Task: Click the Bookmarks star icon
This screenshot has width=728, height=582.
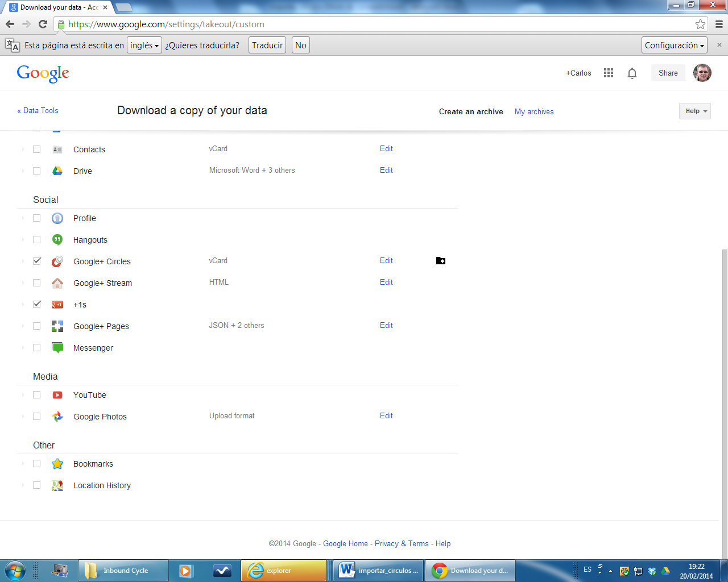Action: 57,464
